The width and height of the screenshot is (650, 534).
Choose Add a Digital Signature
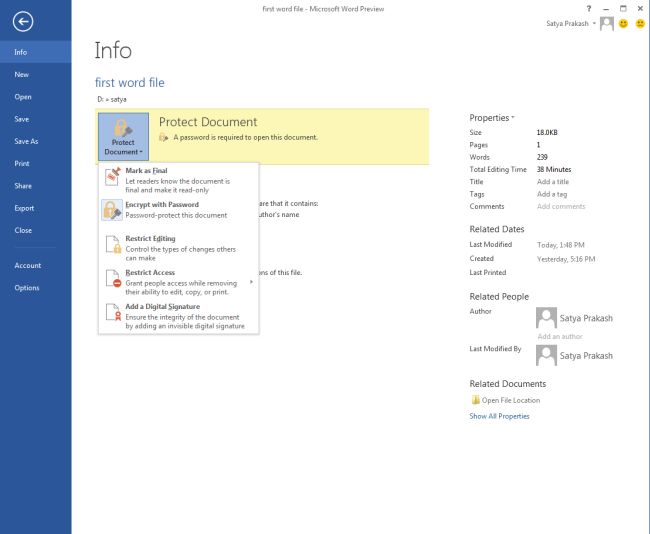pyautogui.click(x=179, y=316)
